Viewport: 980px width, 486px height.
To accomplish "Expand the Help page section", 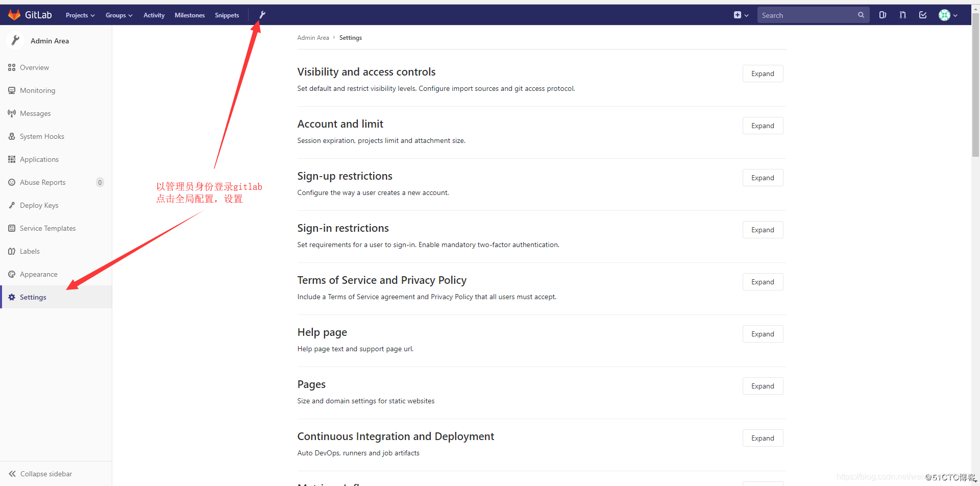I will coord(763,334).
